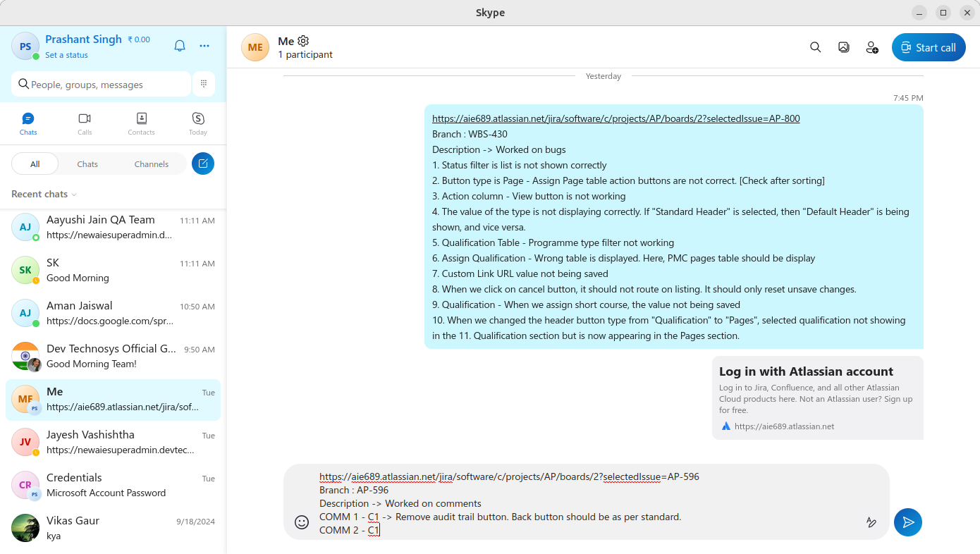This screenshot has width=980, height=554.
Task: Open Me chat settings gear
Action: coord(303,41)
